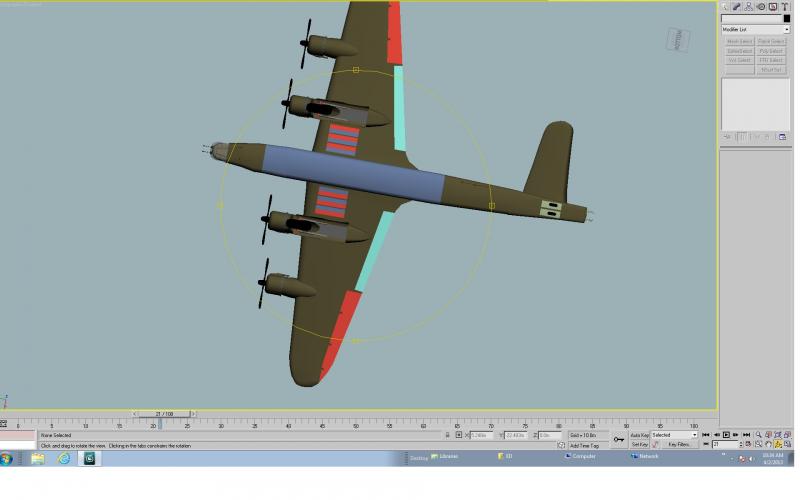Click the large Set Keys key icon

[619, 439]
